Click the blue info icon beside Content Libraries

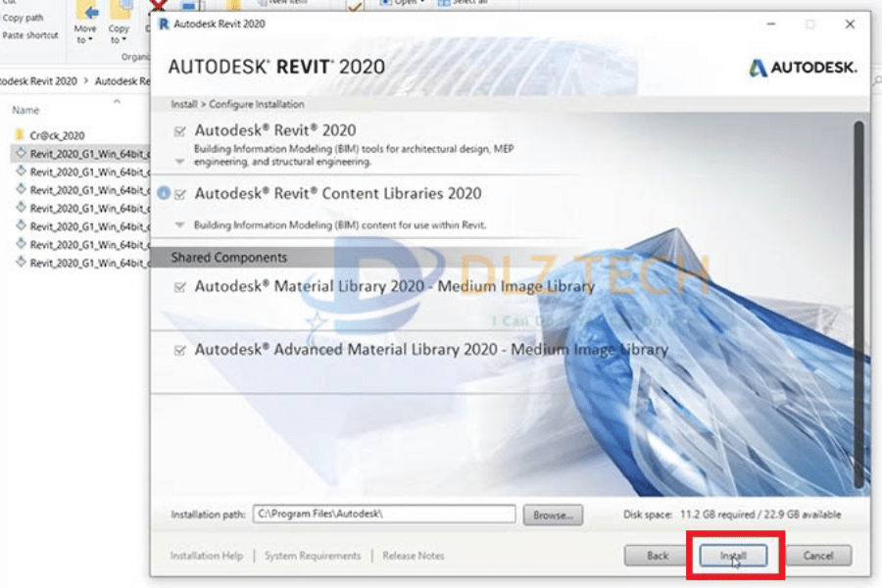pos(164,193)
